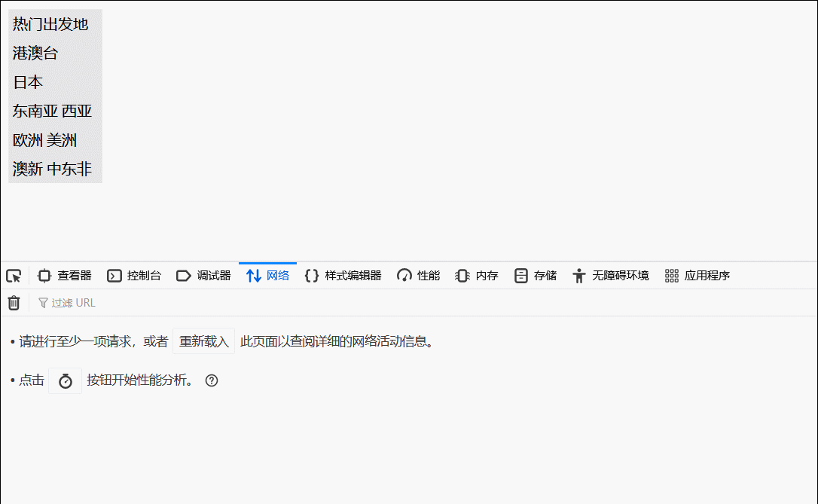Switch to the 控制台 console tab
Screen dimensions: 818x504
[134, 276]
